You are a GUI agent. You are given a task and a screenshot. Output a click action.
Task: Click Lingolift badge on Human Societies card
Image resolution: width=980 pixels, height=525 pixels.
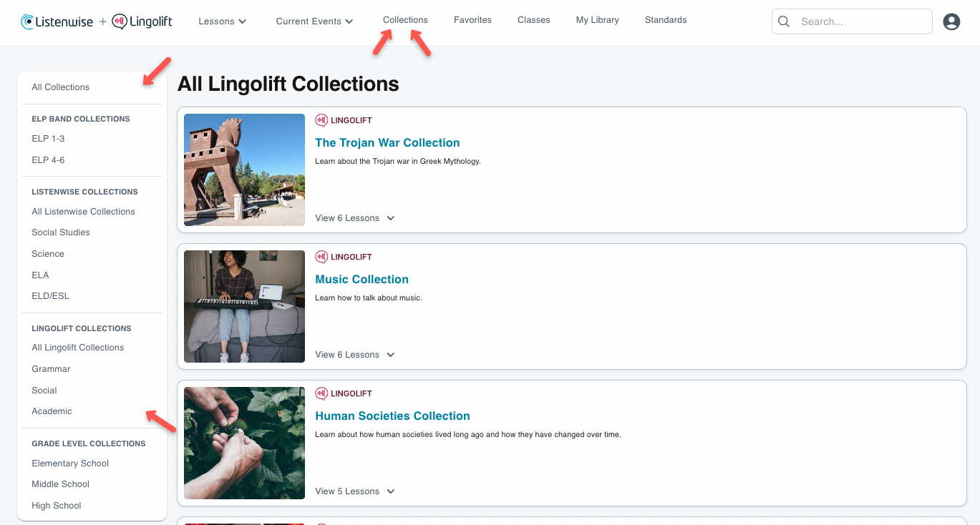click(x=344, y=393)
